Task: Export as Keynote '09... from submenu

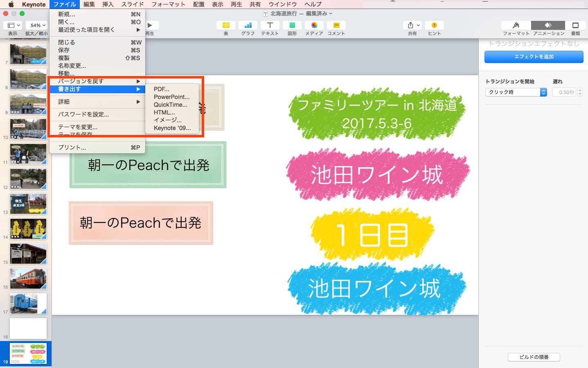Action: [172, 128]
